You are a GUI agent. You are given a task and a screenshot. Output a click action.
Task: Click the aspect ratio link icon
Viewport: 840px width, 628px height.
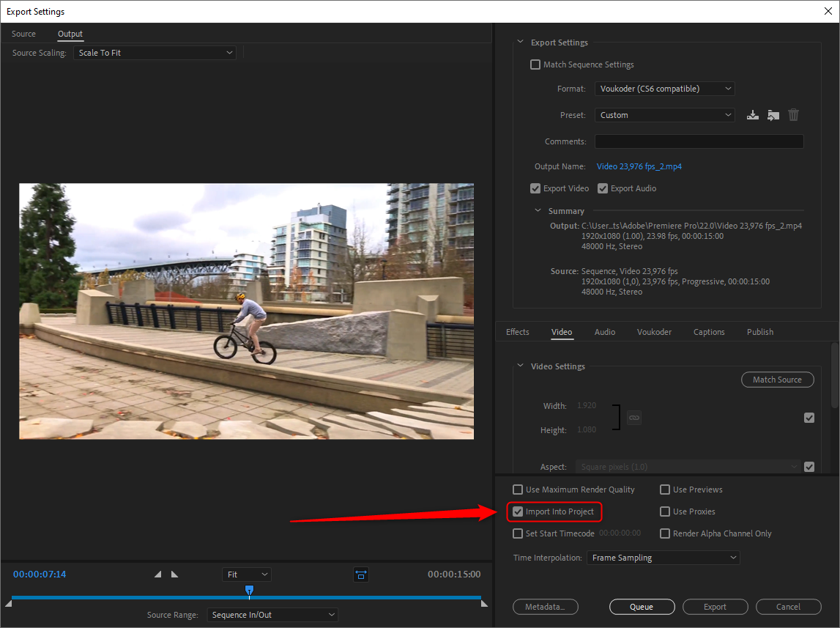634,418
